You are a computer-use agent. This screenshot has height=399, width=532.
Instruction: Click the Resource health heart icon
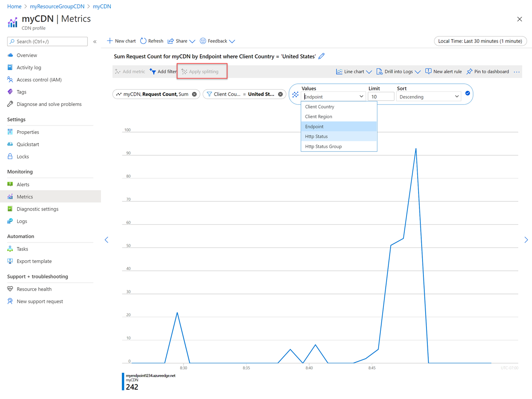pyautogui.click(x=10, y=289)
